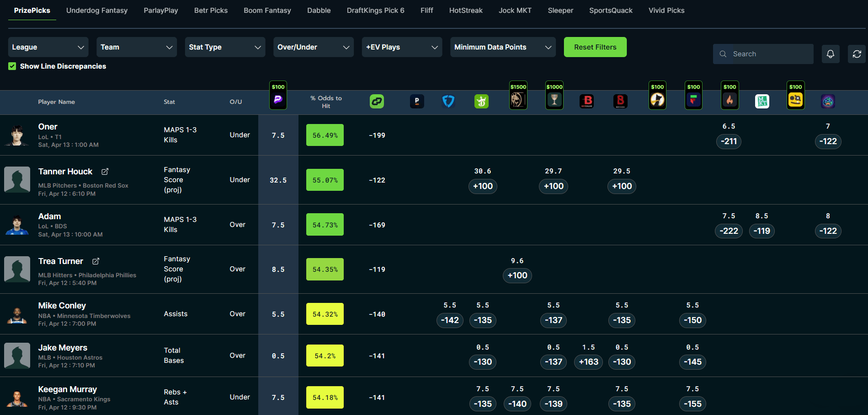Image resolution: width=868 pixels, height=415 pixels.
Task: Open the SportsQuack tab
Action: tap(611, 11)
